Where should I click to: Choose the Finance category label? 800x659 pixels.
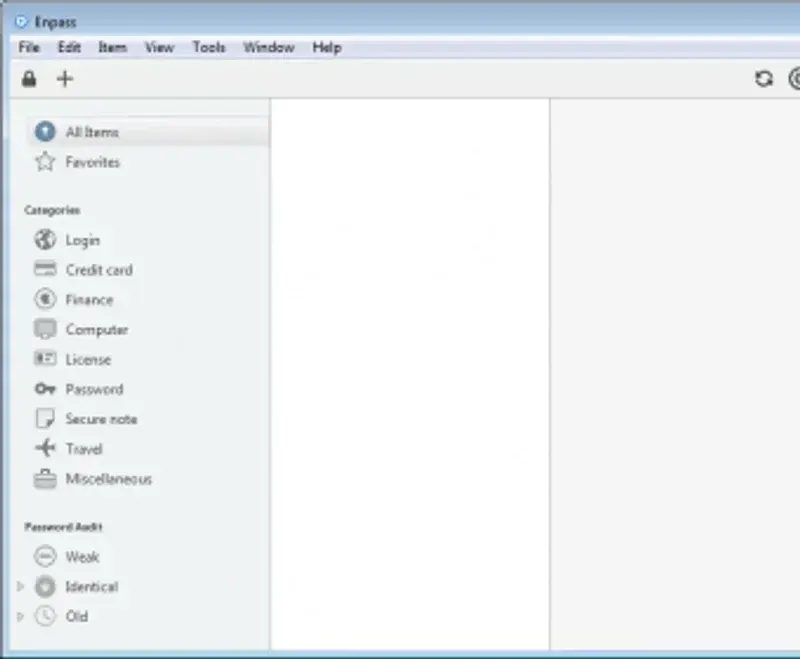[89, 299]
